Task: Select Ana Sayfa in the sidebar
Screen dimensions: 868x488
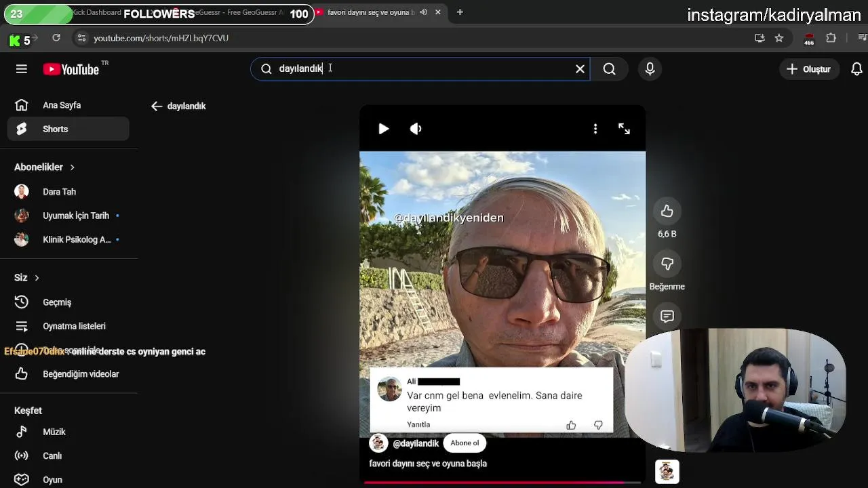Action: coord(68,105)
